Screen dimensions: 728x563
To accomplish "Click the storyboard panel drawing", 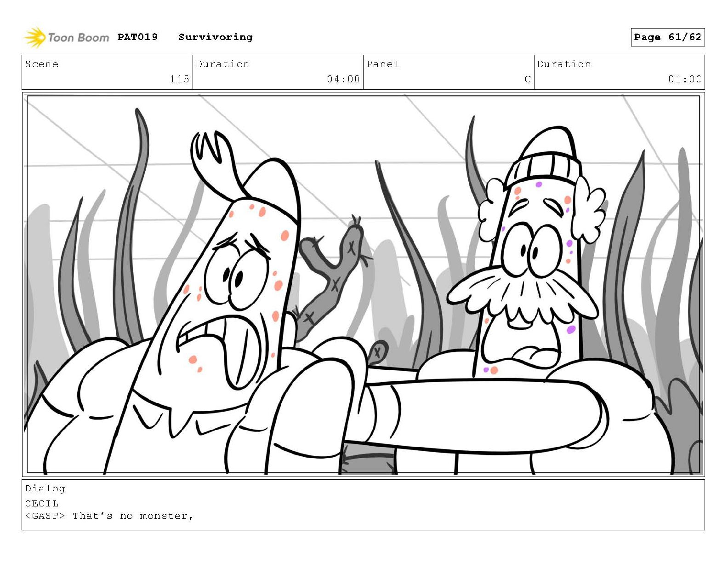I will pos(363,284).
